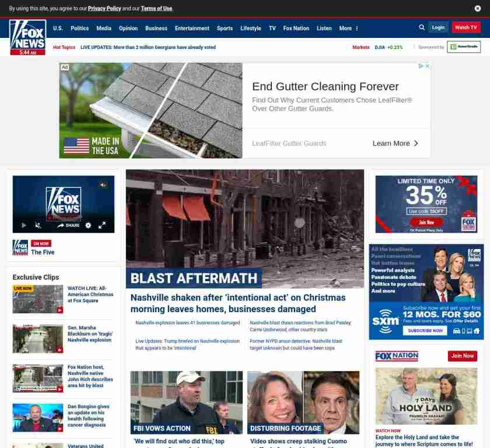Screen dimensions: 490x448
Task: Share the live video
Action: pos(68,225)
